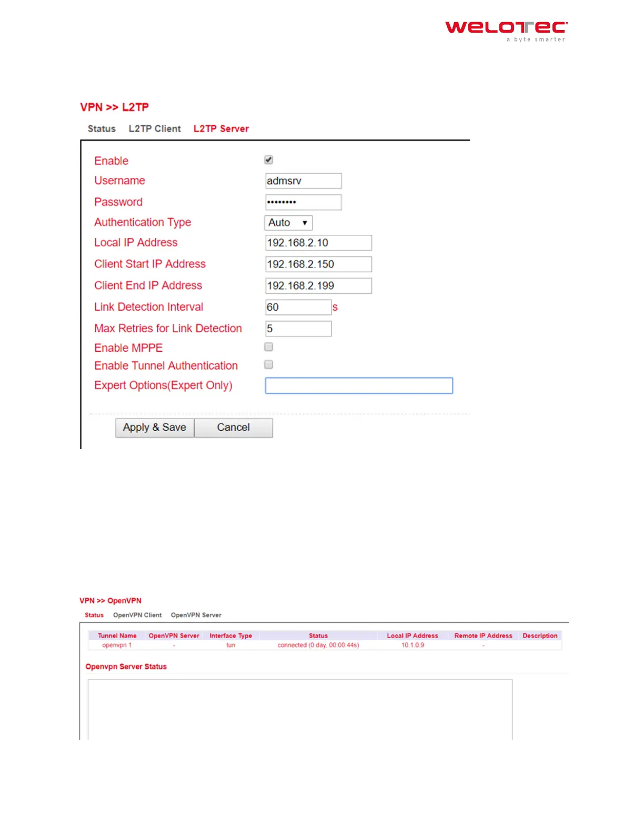This screenshot has height=834, width=644.
Task: Click the Enable Tunnel Authentication label
Action: pyautogui.click(x=166, y=365)
